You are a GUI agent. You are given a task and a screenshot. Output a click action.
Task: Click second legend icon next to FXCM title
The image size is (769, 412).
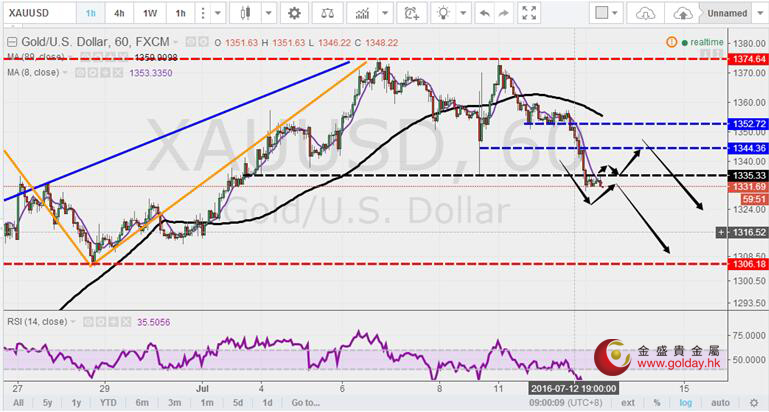[x=203, y=42]
